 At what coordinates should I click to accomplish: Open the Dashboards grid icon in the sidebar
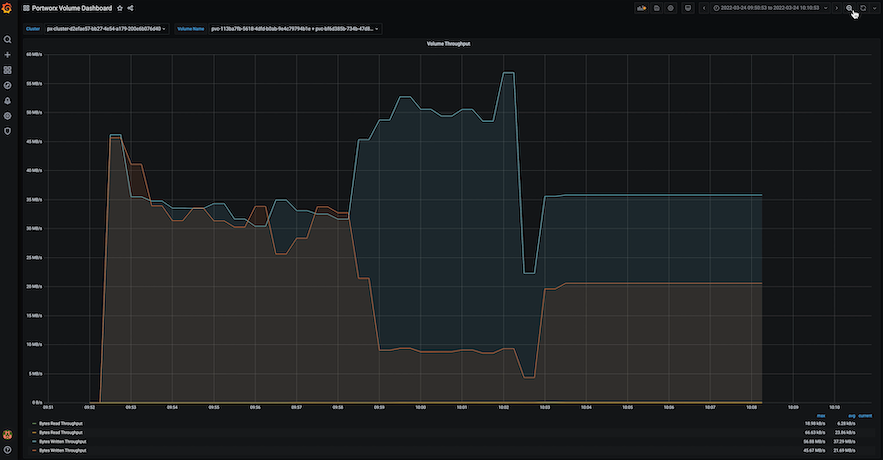(7, 70)
